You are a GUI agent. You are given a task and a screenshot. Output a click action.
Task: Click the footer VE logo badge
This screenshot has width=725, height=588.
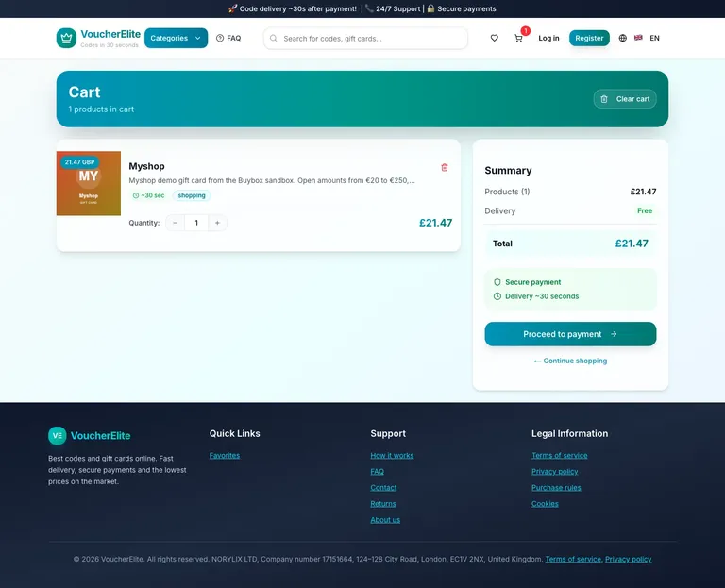(x=58, y=435)
